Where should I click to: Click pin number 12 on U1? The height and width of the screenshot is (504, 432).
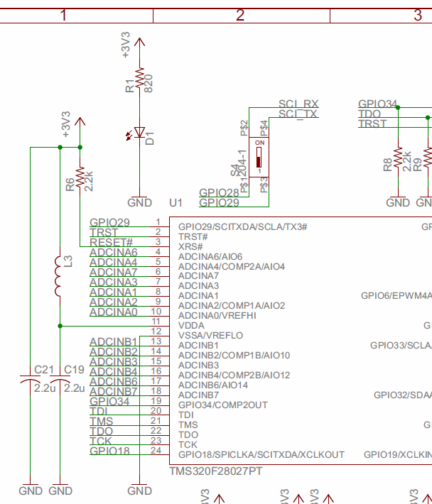tap(156, 331)
